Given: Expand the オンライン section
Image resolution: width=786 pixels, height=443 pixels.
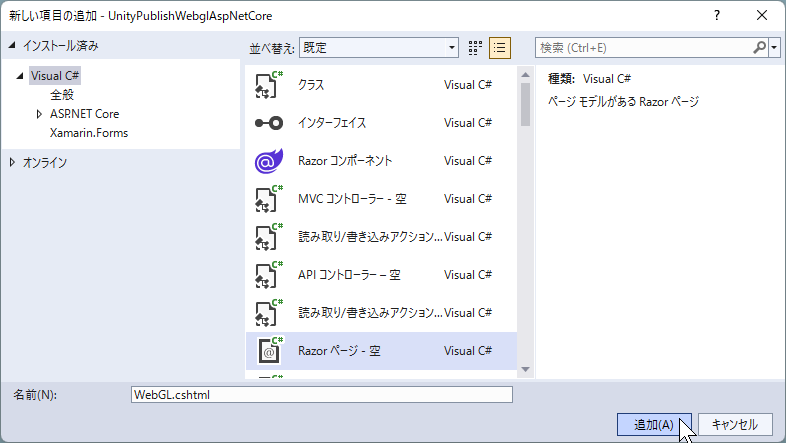Looking at the screenshot, I should coord(13,162).
